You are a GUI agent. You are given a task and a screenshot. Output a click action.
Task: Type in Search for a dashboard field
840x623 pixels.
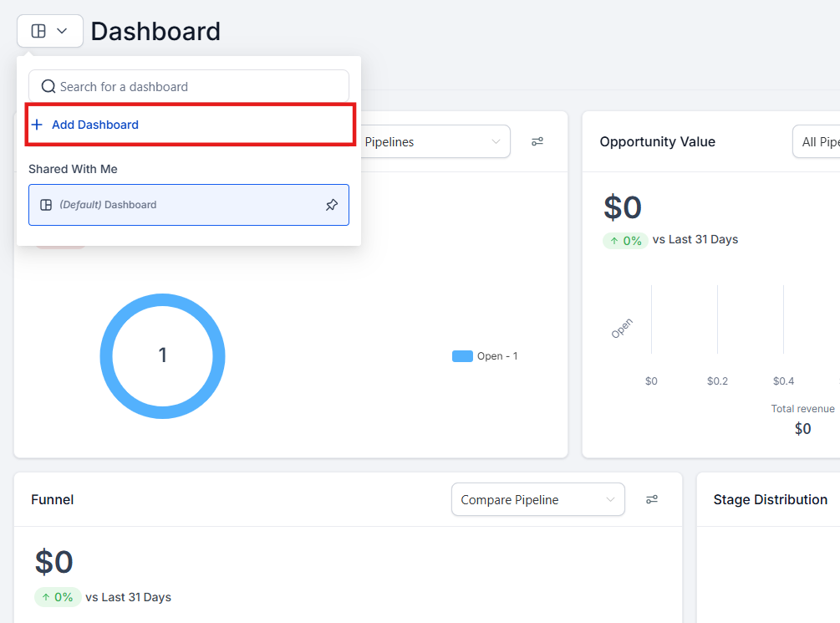pos(201,86)
